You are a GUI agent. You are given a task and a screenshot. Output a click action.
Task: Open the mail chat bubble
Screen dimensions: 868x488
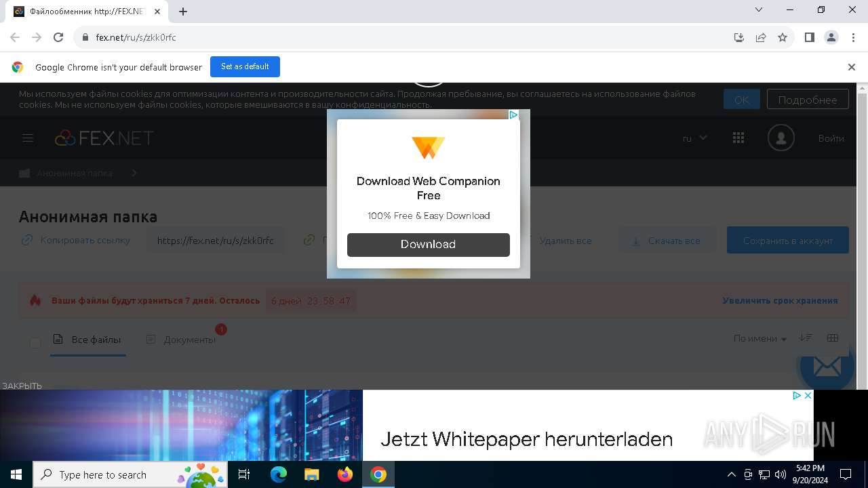click(x=827, y=367)
